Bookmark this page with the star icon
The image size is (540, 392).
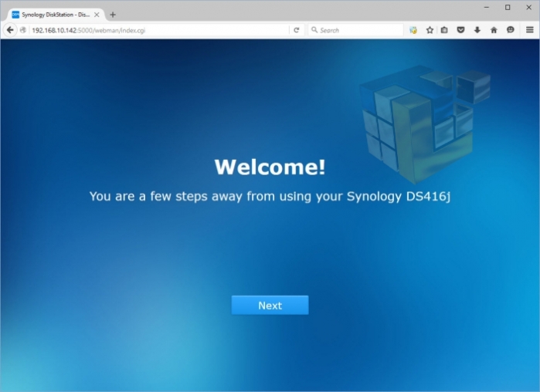click(430, 30)
